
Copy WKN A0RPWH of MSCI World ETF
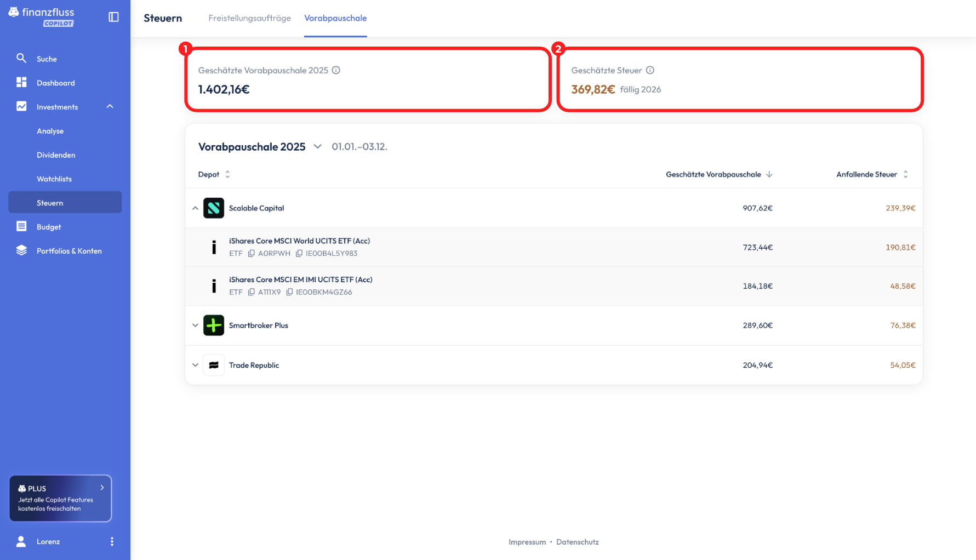tap(252, 253)
